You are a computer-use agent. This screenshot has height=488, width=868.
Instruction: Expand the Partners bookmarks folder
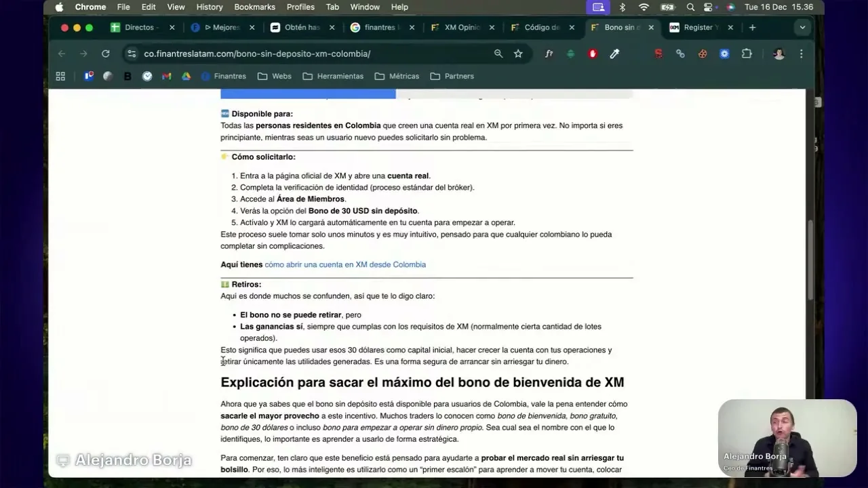pos(452,76)
